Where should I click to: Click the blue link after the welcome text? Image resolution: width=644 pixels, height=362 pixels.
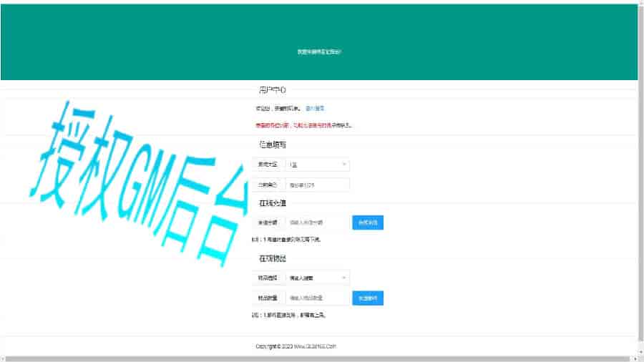click(x=315, y=109)
